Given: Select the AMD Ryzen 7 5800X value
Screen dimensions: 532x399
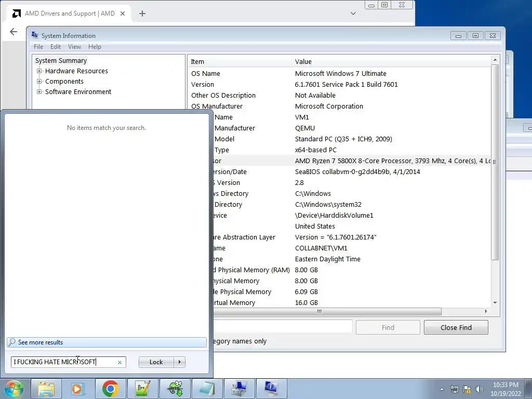Looking at the screenshot, I should point(393,161).
